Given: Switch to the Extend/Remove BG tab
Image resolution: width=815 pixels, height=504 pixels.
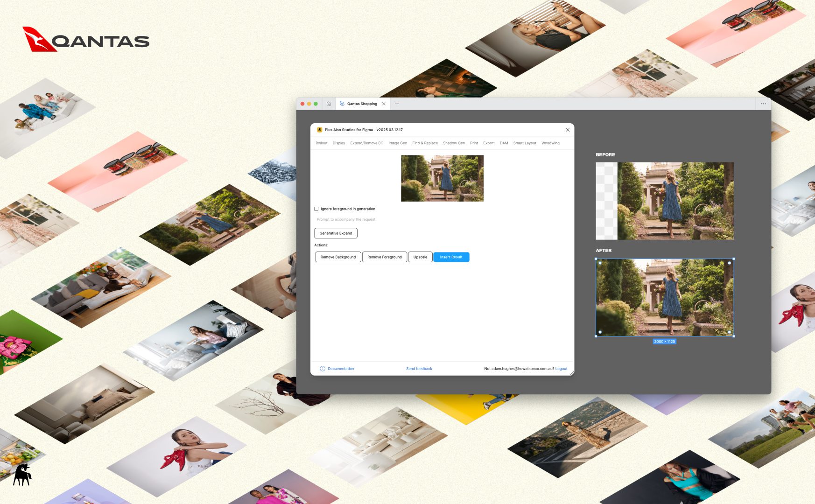Looking at the screenshot, I should [x=366, y=143].
